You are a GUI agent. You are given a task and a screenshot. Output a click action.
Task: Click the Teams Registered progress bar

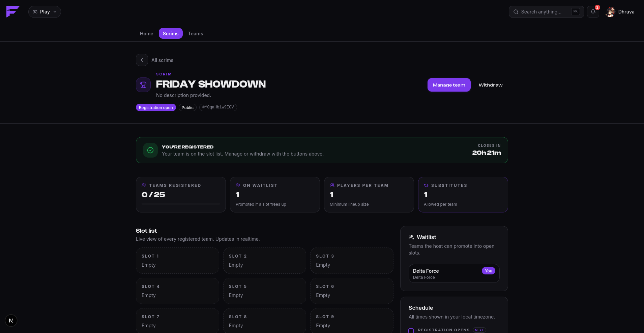pyautogui.click(x=181, y=204)
